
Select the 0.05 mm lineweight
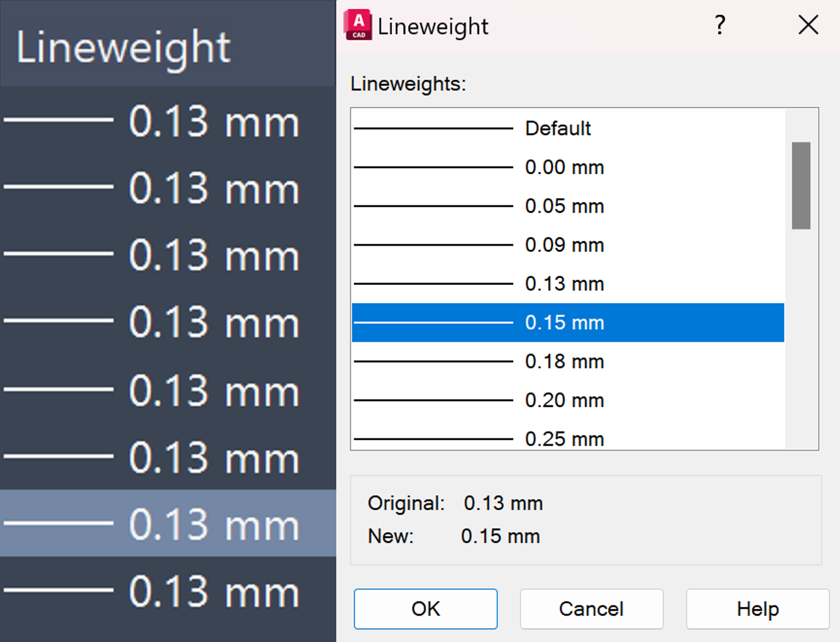point(564,206)
